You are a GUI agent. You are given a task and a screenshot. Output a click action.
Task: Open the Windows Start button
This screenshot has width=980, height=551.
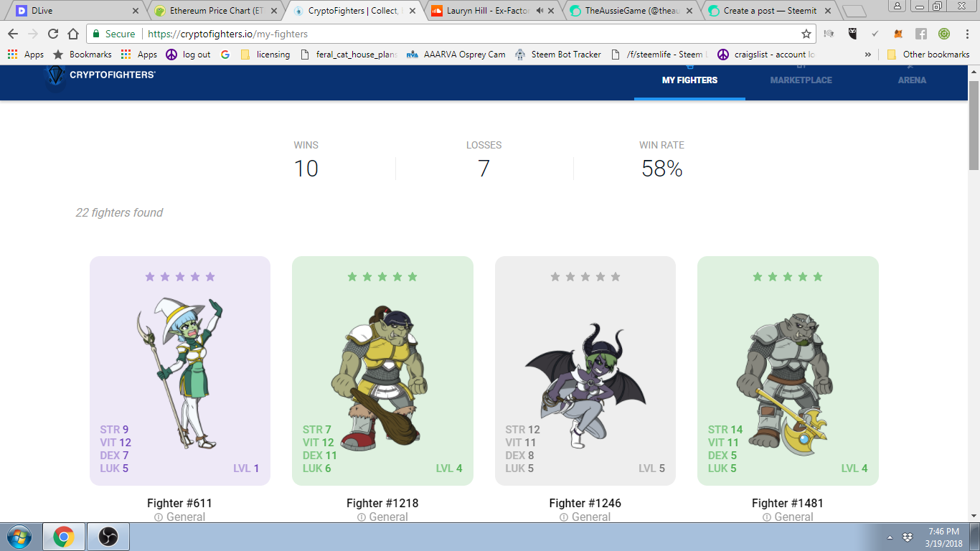pos(18,537)
